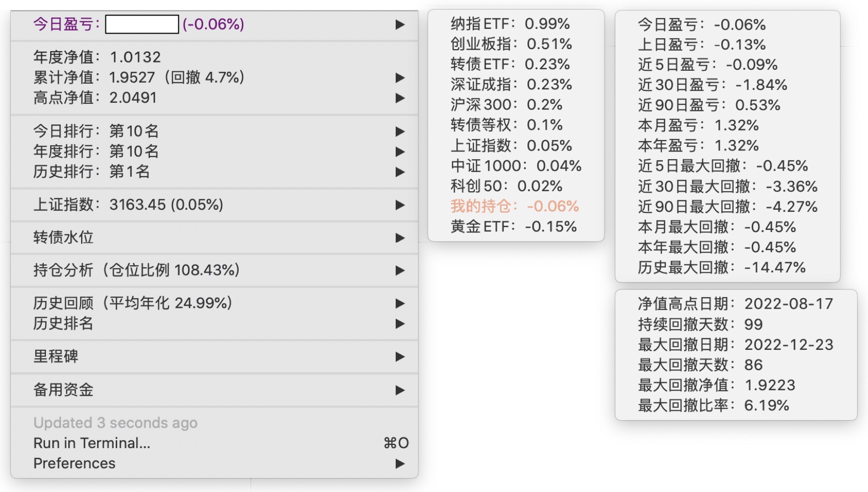Click the 上证指数 row arrow
The height and width of the screenshot is (492, 868).
[x=399, y=205]
